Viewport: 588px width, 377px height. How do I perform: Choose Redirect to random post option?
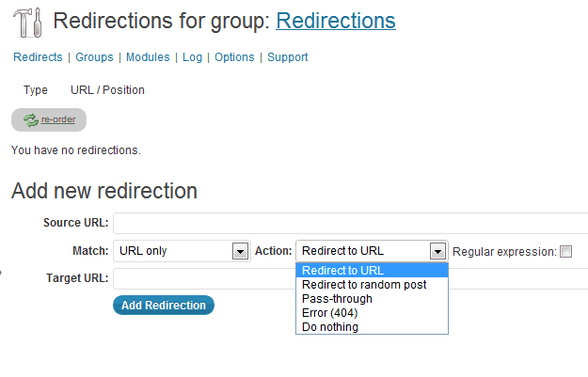364,285
